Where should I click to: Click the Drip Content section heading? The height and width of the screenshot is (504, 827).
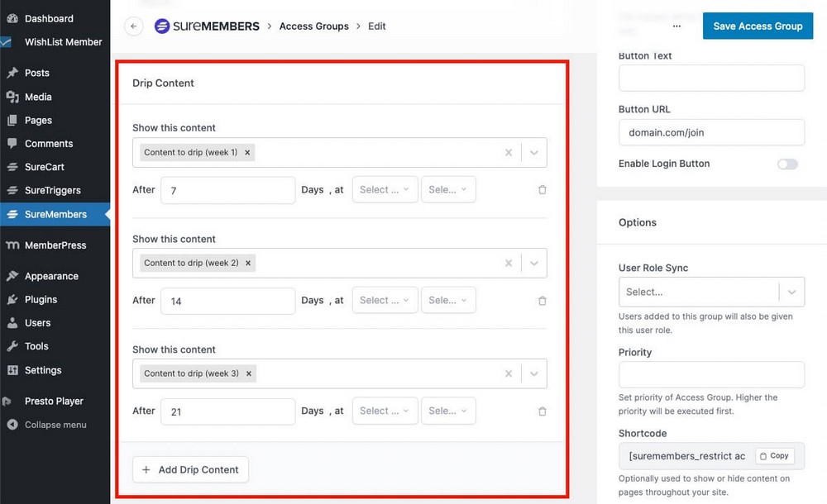tap(163, 83)
